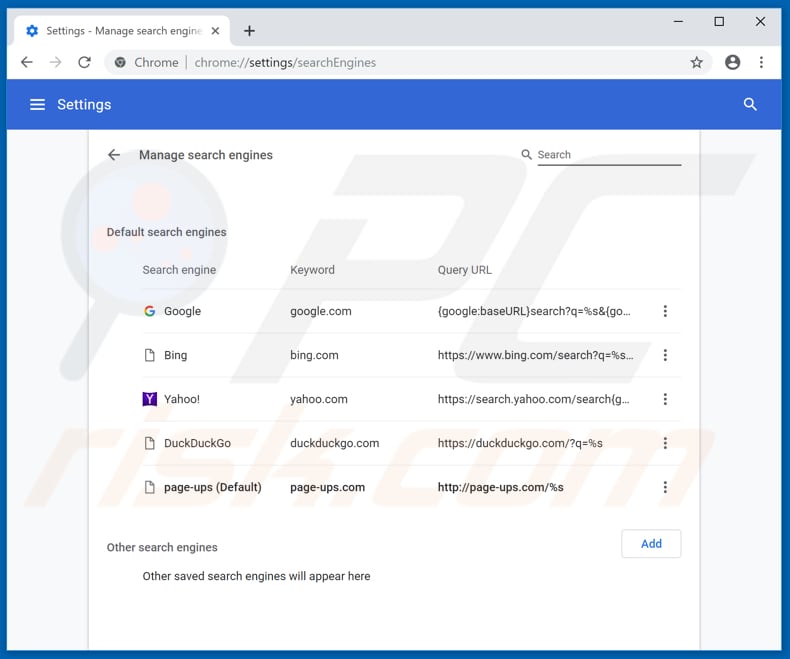
Task: Click the DuckDuckGo page icon
Action: tap(150, 443)
